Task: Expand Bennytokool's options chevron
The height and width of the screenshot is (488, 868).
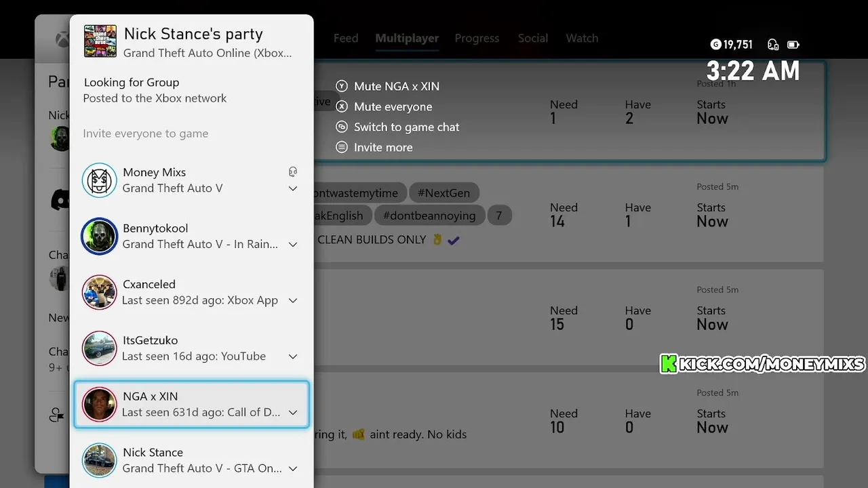Action: pyautogui.click(x=293, y=245)
